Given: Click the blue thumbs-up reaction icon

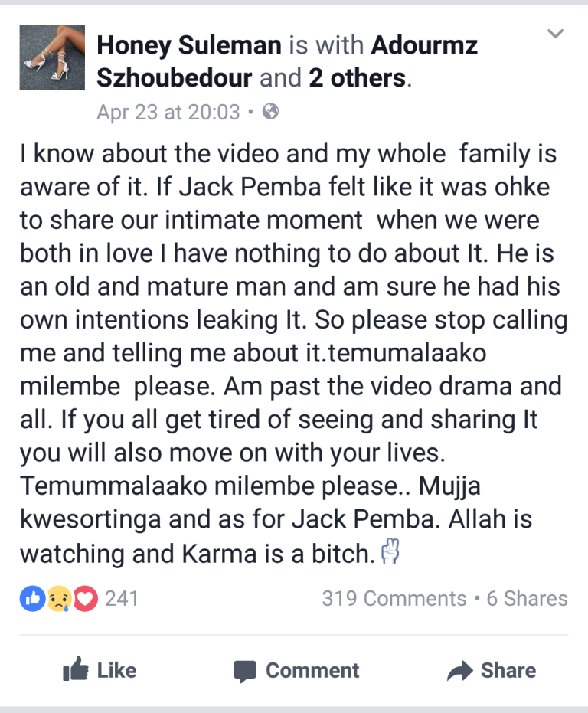Looking at the screenshot, I should pos(32,599).
